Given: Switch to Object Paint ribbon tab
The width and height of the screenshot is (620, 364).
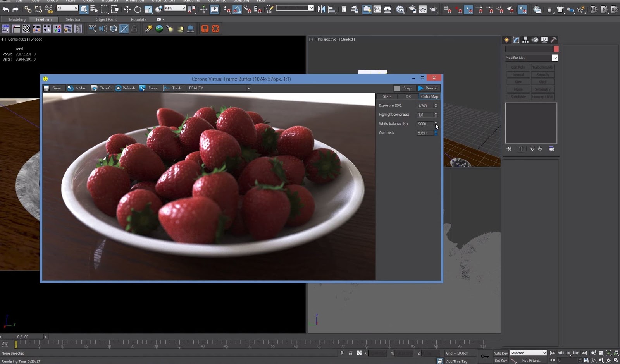Looking at the screenshot, I should 106,19.
